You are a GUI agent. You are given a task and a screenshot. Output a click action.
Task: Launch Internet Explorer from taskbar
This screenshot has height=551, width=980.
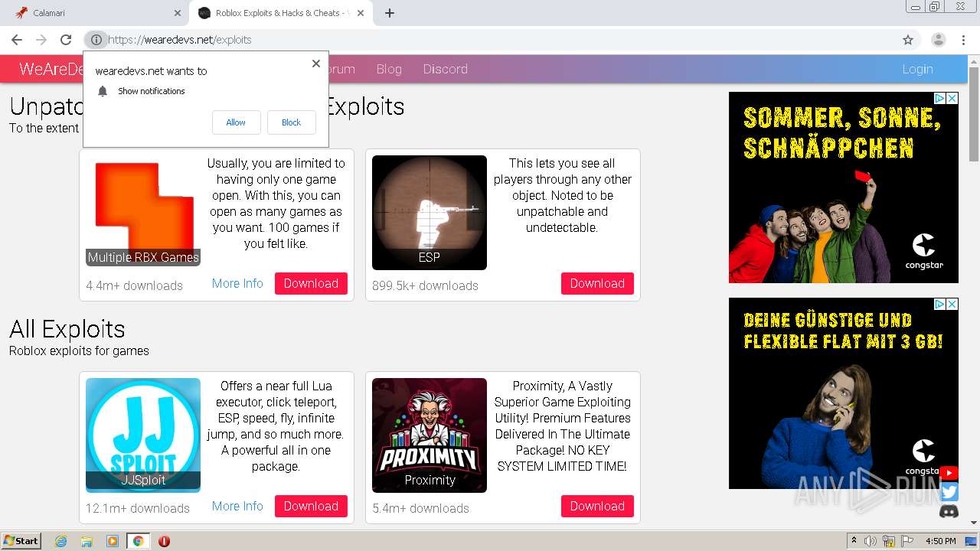(x=60, y=541)
